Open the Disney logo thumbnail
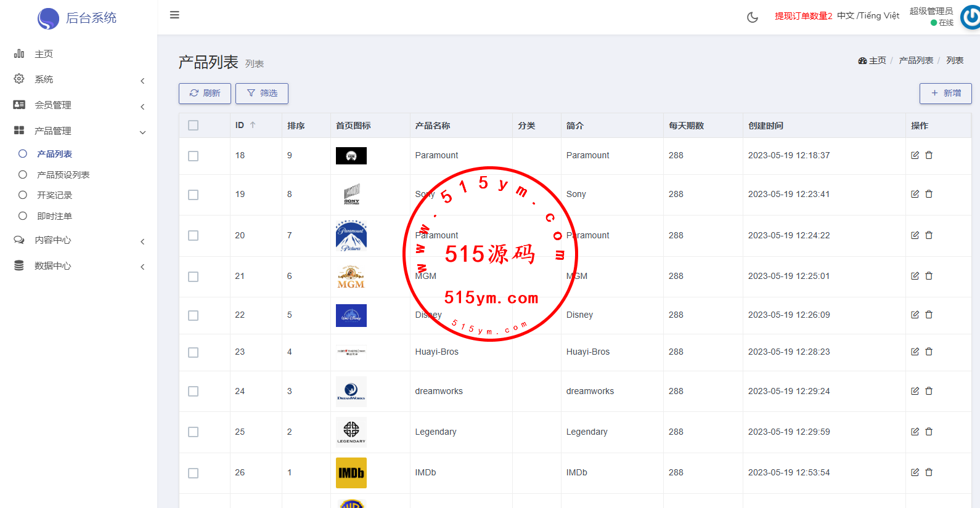The image size is (980, 508). click(x=351, y=315)
